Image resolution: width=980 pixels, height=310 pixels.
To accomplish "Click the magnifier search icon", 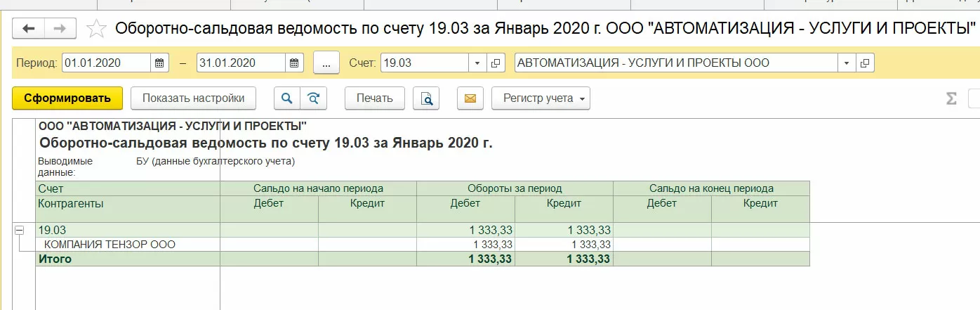I will [x=286, y=98].
